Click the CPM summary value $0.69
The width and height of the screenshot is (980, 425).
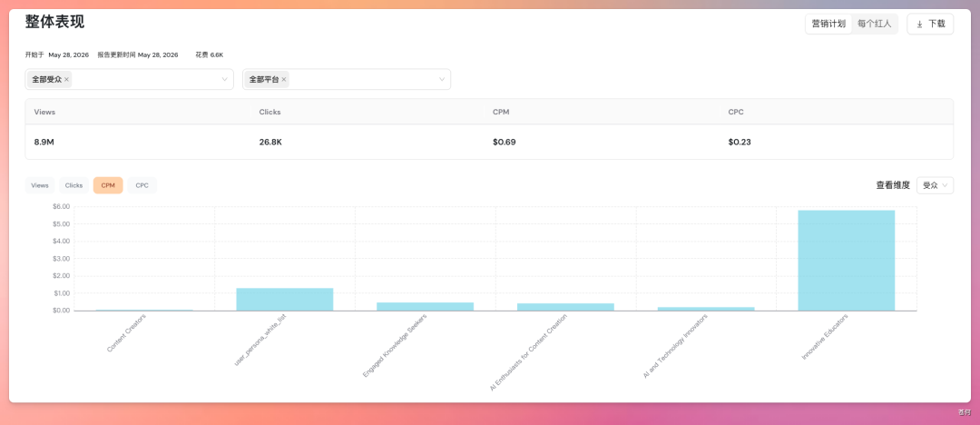click(x=505, y=142)
